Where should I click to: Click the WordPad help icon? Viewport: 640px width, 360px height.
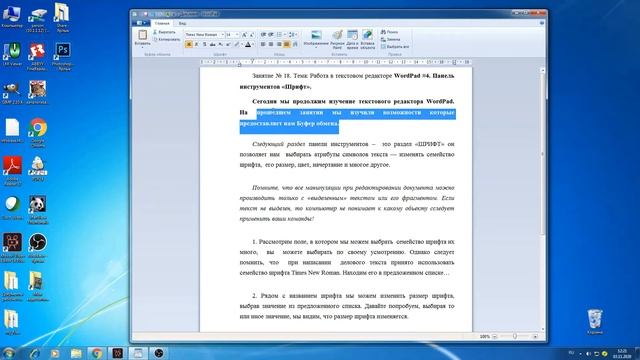pos(542,23)
